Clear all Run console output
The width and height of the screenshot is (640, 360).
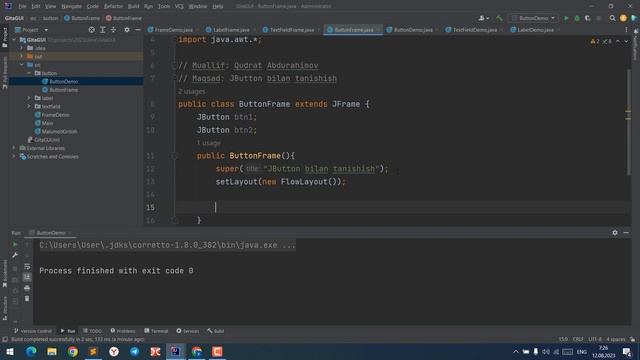click(27, 299)
